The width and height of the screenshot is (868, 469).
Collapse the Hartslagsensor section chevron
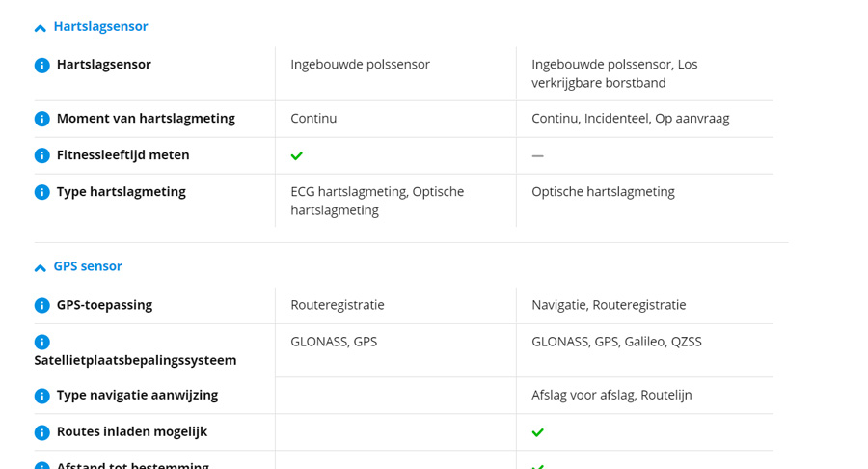click(41, 28)
